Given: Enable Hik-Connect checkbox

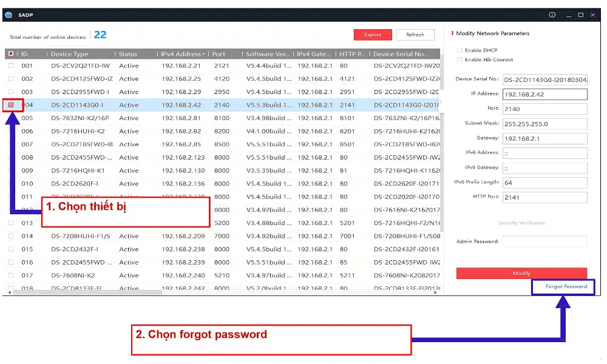Looking at the screenshot, I should 459,59.
